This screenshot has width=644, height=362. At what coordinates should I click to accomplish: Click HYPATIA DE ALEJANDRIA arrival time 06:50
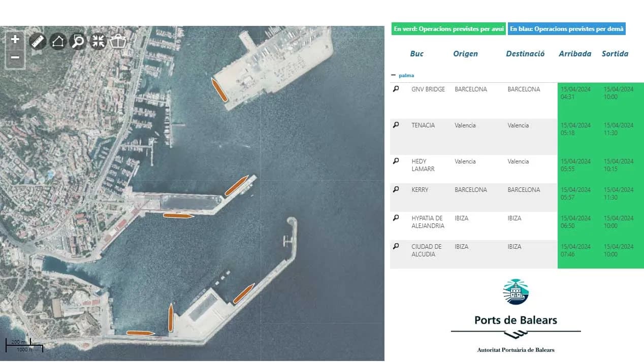[567, 226]
